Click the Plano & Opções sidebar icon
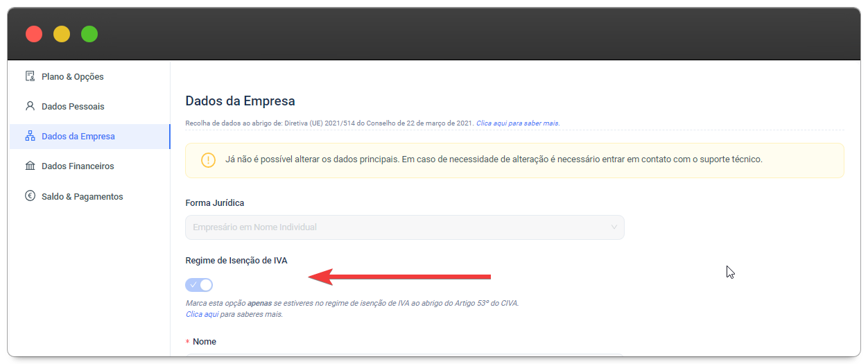 click(30, 76)
